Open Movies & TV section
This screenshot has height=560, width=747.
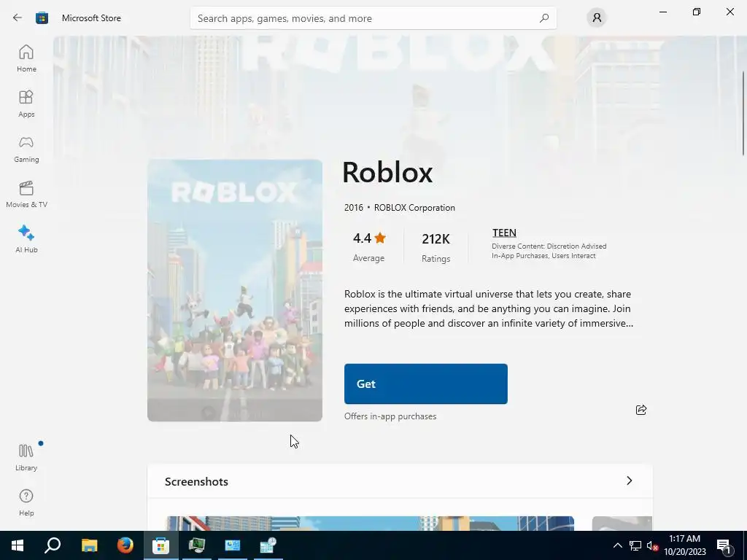tap(26, 194)
